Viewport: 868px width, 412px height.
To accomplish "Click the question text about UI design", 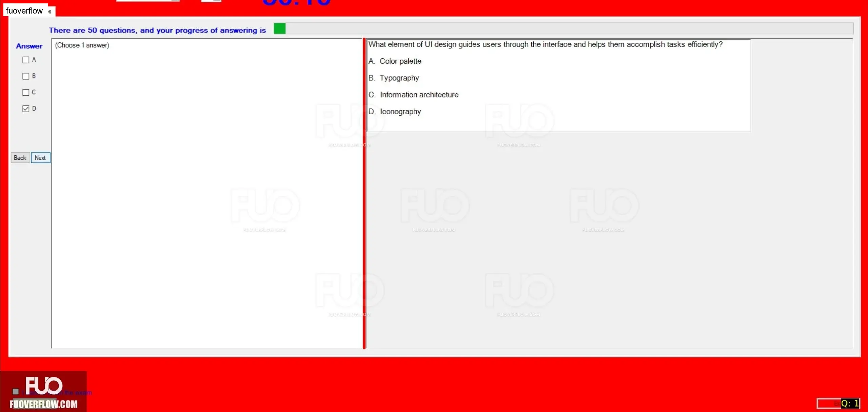I will coord(545,44).
